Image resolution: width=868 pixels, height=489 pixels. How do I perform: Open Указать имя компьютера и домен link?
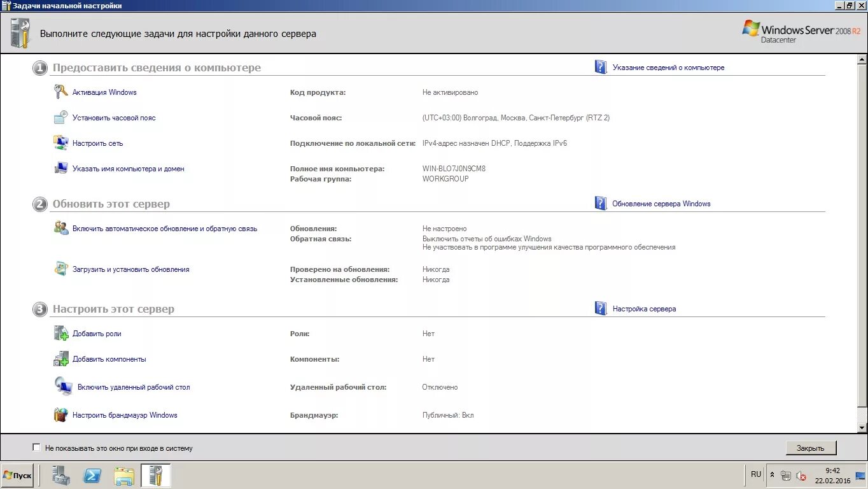coord(129,169)
